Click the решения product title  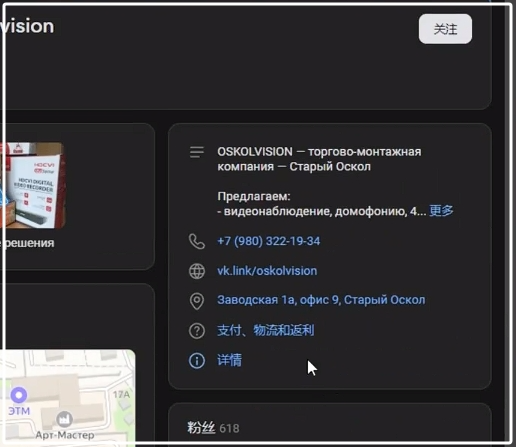click(29, 243)
